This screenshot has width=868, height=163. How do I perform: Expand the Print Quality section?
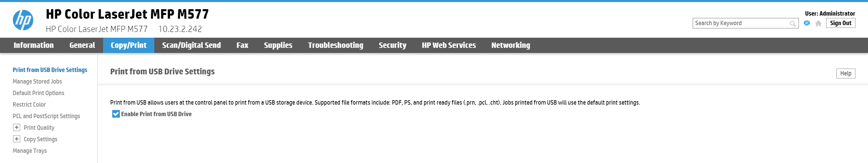[x=17, y=128]
